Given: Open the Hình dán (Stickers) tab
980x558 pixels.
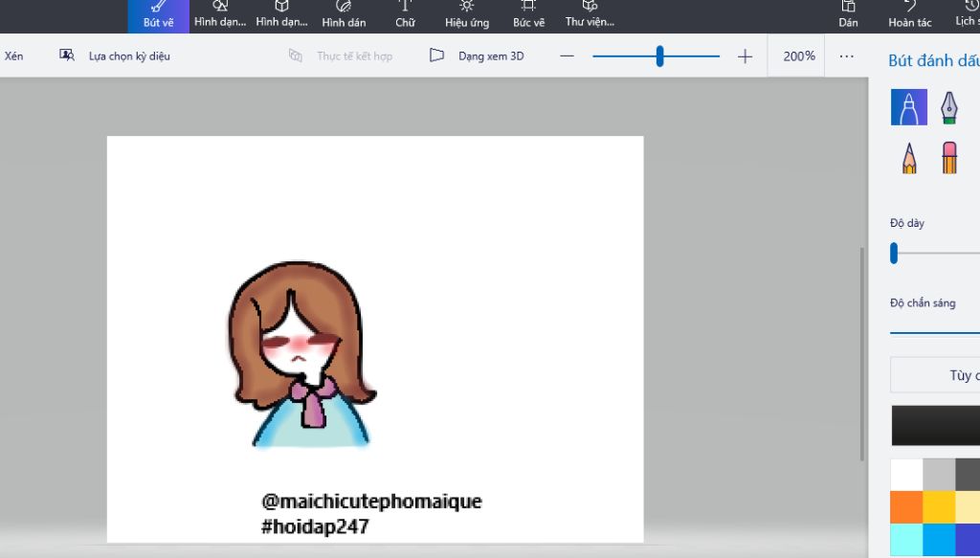Looking at the screenshot, I should (344, 16).
